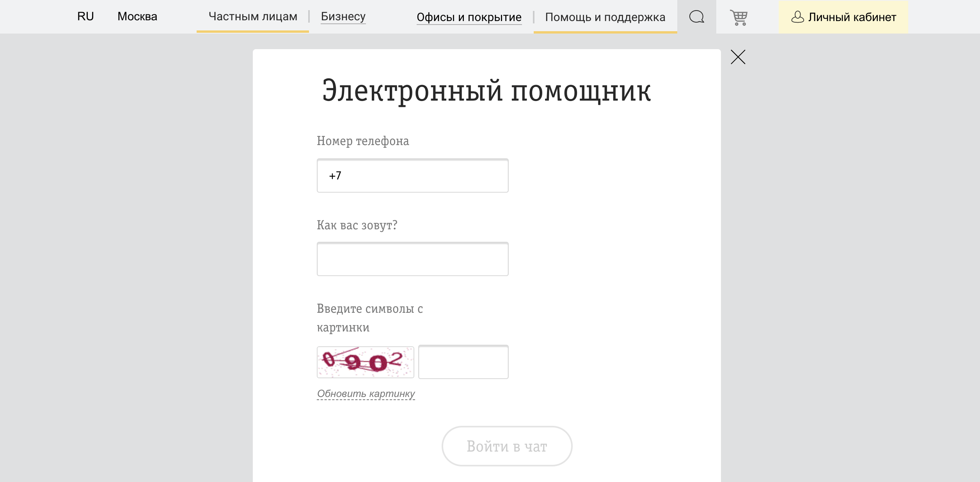The image size is (980, 482).
Task: Click the phone number field with +7
Action: pos(412,176)
